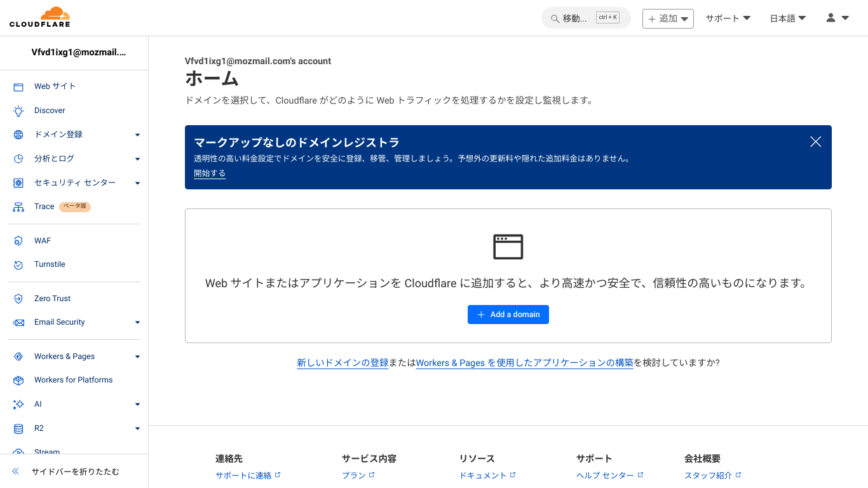Click the プラン footer link
This screenshot has width=868, height=488.
pyautogui.click(x=354, y=475)
